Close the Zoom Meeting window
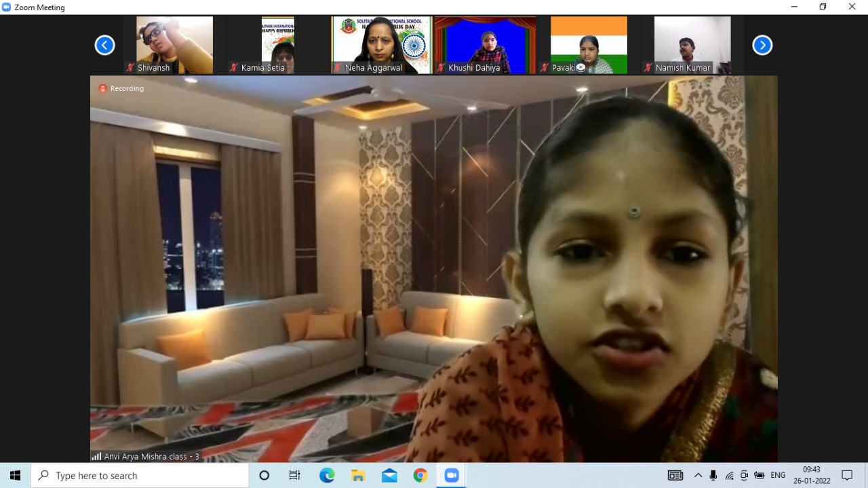The height and width of the screenshot is (488, 868). pos(852,7)
